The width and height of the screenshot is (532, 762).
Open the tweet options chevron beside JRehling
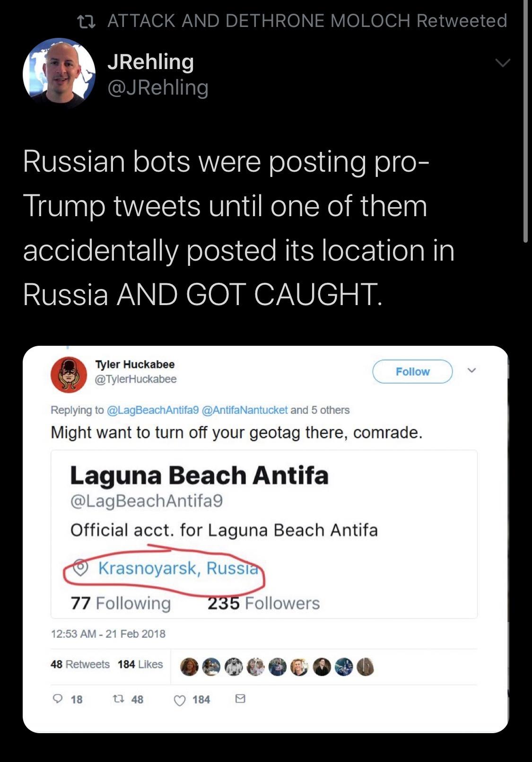click(x=502, y=63)
